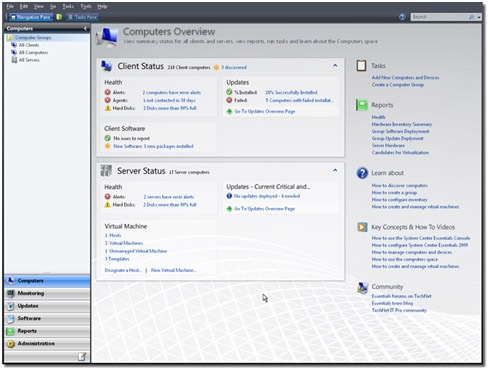The height and width of the screenshot is (370, 489).
Task: Collapse the Computers navigation pane chevron
Action: [x=85, y=28]
